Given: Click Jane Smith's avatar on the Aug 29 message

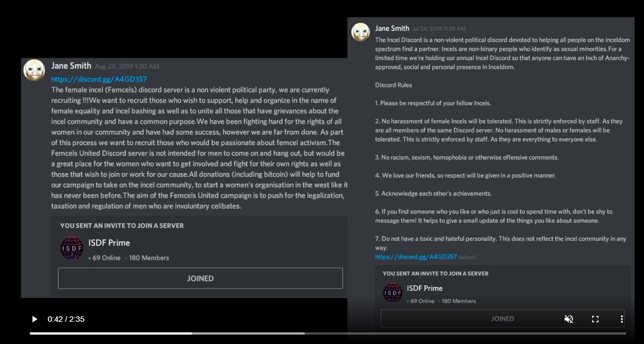Looking at the screenshot, I should (34, 70).
